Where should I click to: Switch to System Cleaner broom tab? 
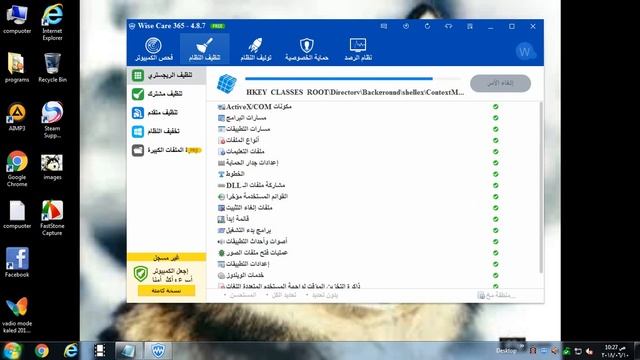204,49
